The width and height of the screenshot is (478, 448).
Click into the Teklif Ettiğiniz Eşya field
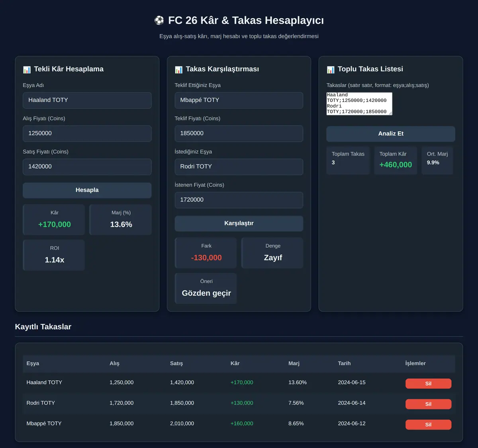pyautogui.click(x=239, y=100)
